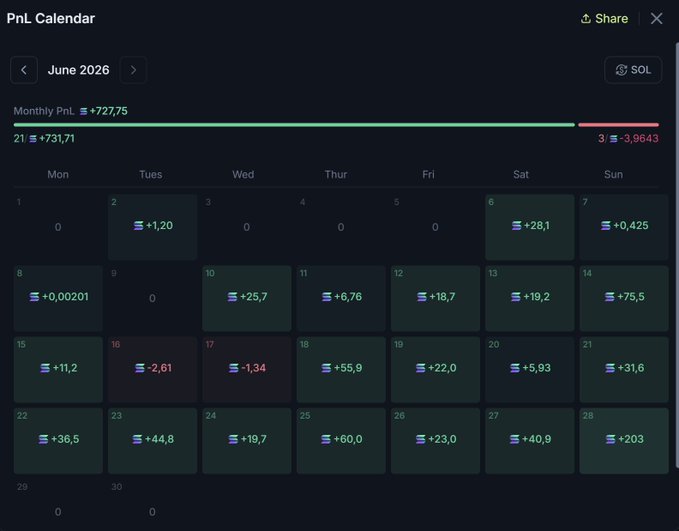Image resolution: width=679 pixels, height=531 pixels.
Task: Select June 2 cell showing +1,20
Action: (x=152, y=227)
